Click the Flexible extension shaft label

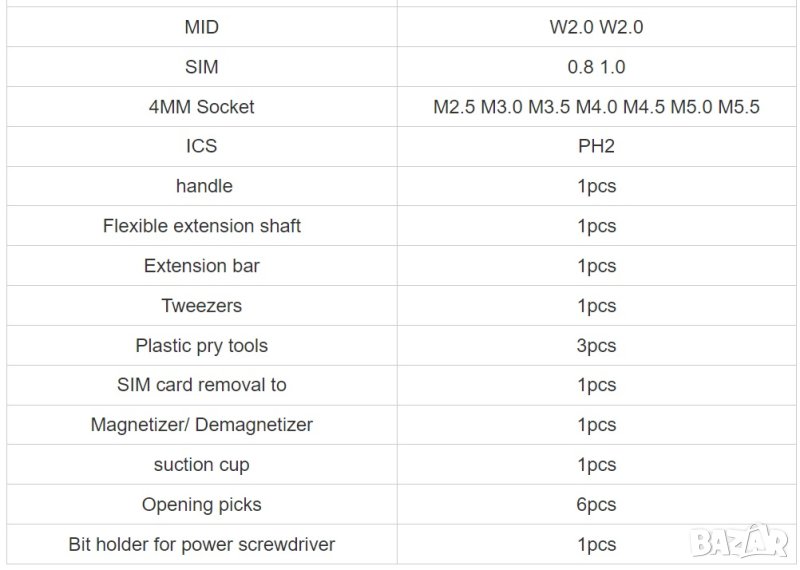pyautogui.click(x=202, y=226)
